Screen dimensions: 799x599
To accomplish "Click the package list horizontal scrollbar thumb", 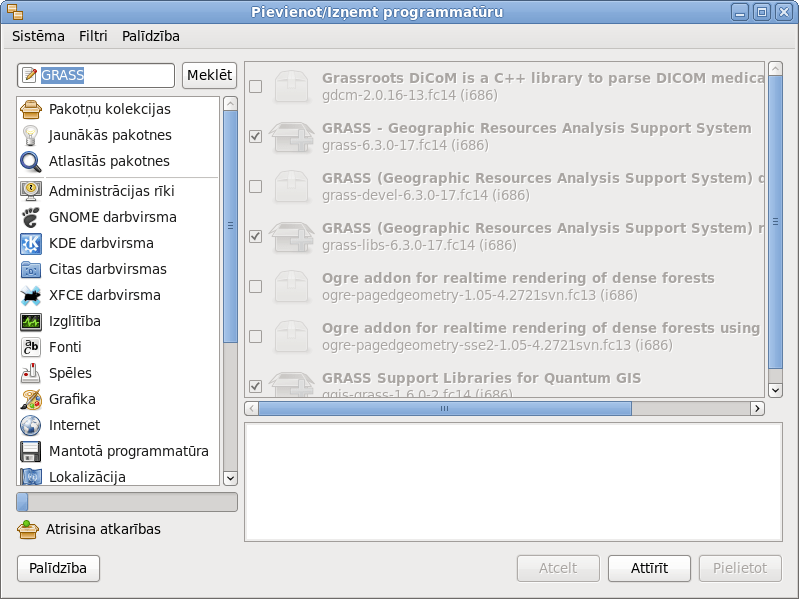I will (445, 409).
